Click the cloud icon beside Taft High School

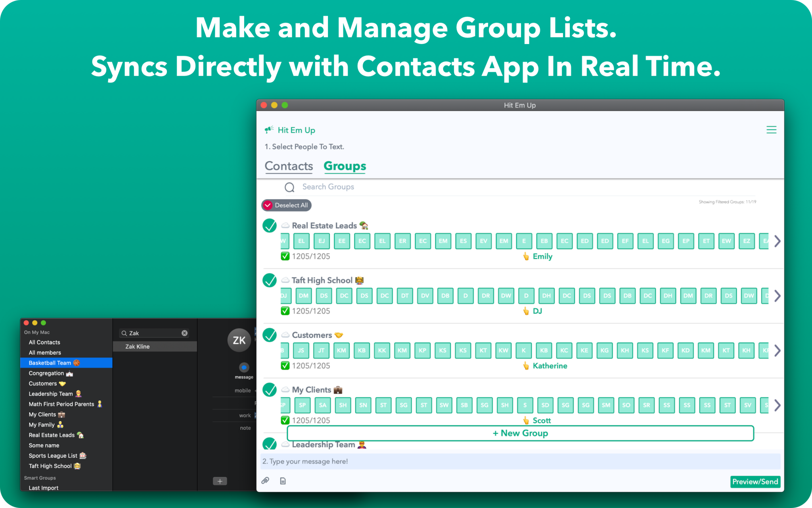click(x=285, y=280)
